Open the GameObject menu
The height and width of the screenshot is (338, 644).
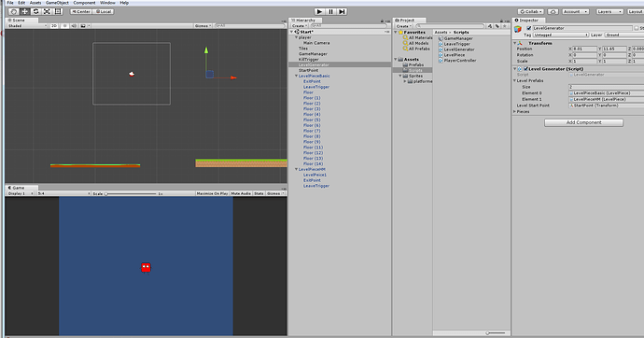(x=57, y=3)
